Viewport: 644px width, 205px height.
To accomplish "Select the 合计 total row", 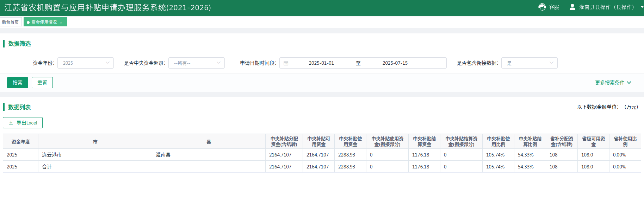I will (47, 167).
